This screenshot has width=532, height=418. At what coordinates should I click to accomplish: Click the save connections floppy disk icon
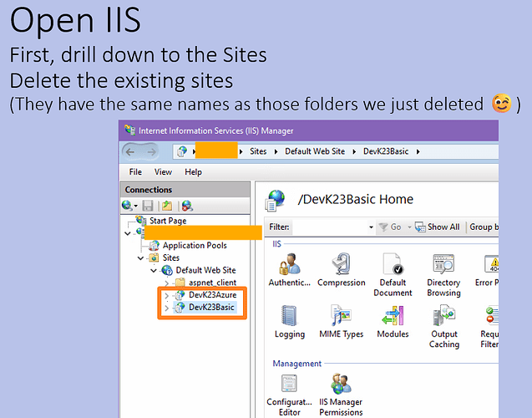coord(148,206)
